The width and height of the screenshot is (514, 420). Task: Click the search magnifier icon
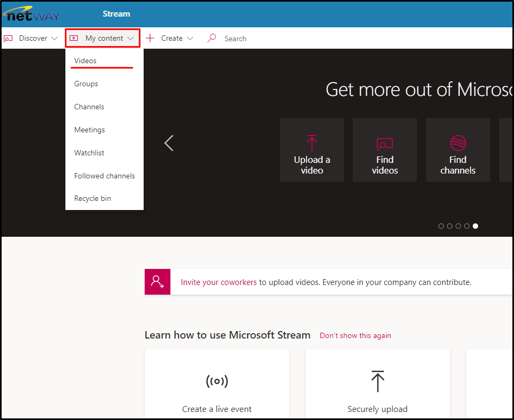click(212, 38)
